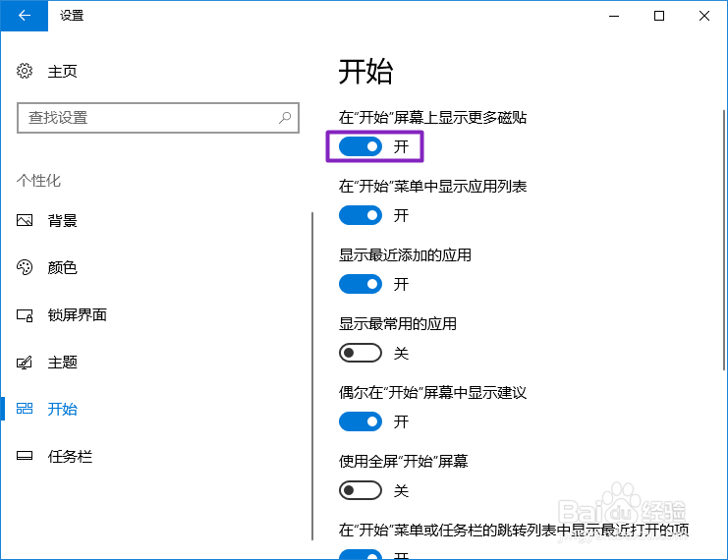
Task: Maximize the 设置 window
Action: click(x=659, y=16)
